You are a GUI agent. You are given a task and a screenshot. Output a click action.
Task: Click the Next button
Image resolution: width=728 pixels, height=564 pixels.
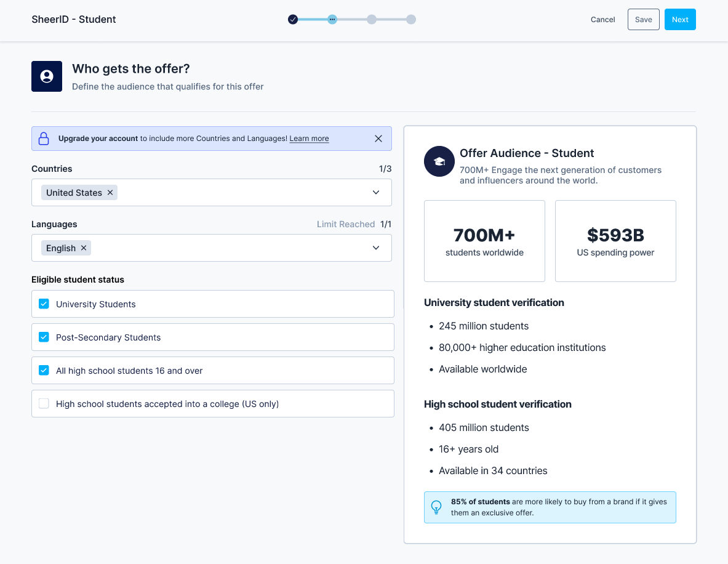(x=680, y=20)
